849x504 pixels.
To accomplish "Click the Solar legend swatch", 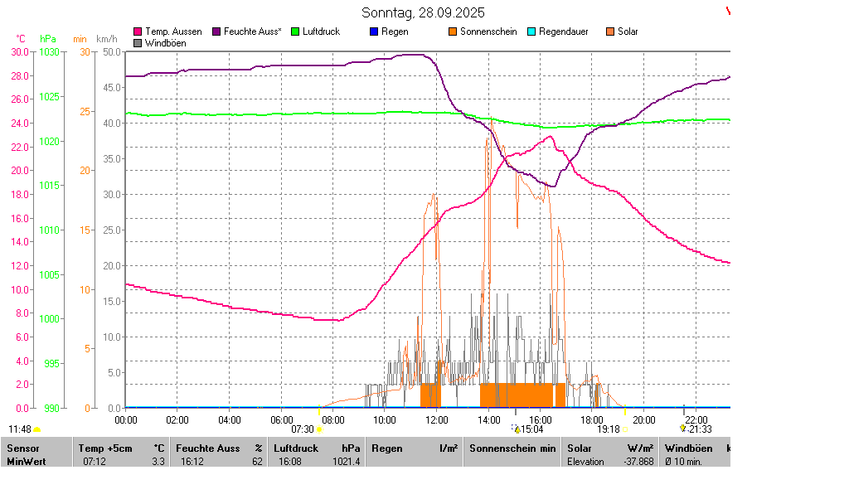I will coord(610,31).
